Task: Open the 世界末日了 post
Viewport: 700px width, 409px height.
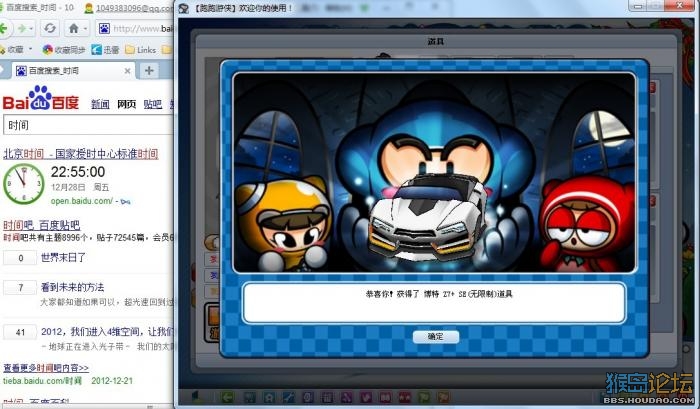Action: 63,258
